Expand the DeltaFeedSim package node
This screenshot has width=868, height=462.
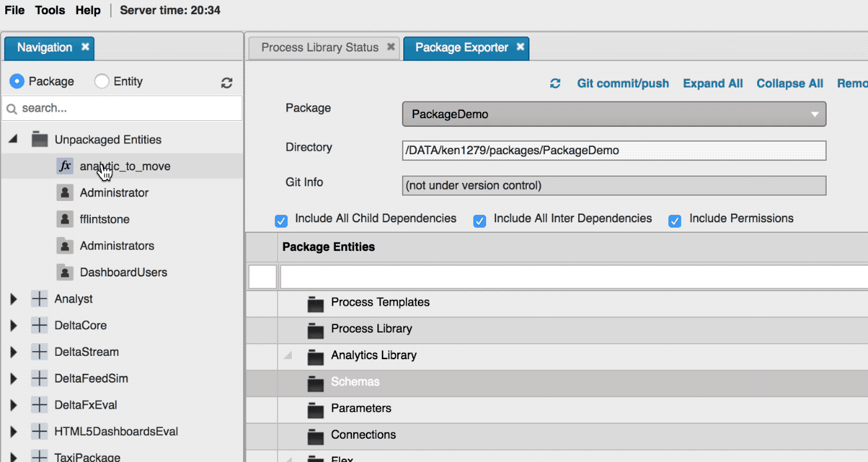pos(13,379)
